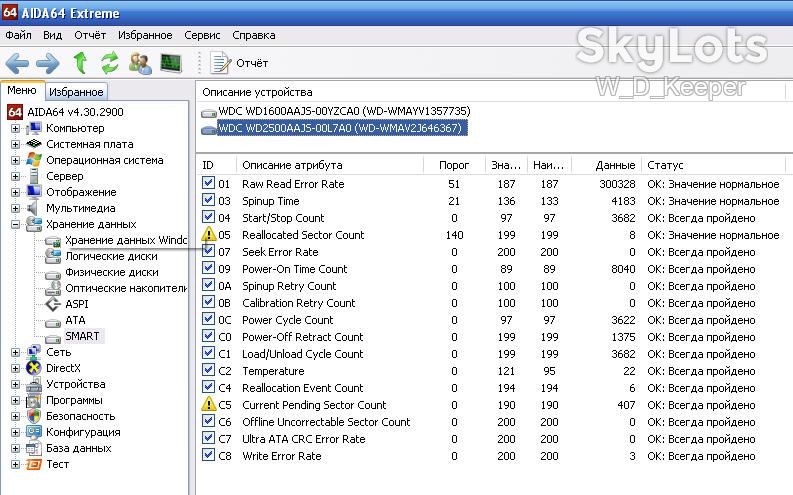This screenshot has height=495, width=793.
Task: Click the ASPI tree item icon
Action: (53, 304)
